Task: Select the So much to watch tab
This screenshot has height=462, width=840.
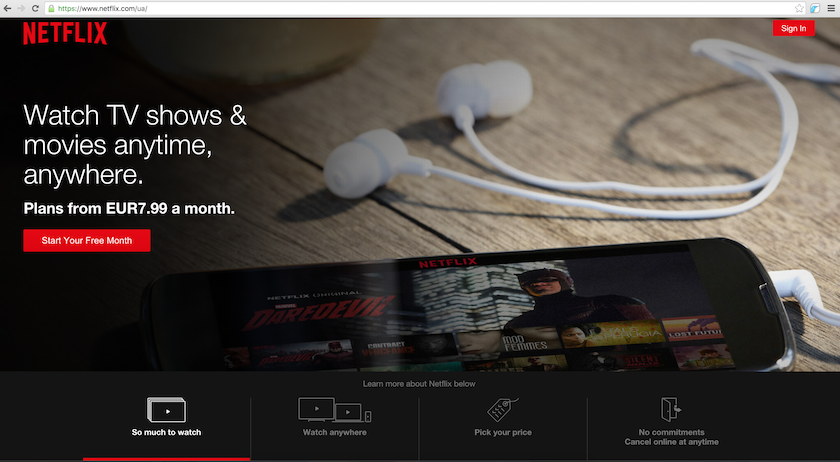Action: [x=167, y=428]
